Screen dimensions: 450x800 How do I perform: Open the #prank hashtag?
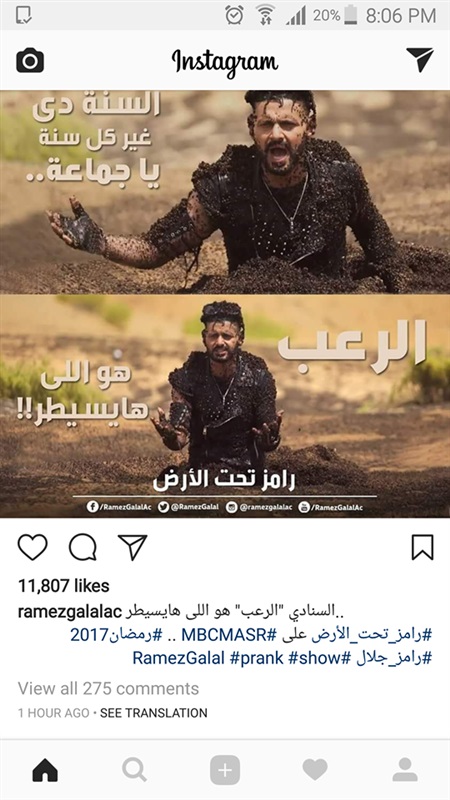(x=257, y=658)
